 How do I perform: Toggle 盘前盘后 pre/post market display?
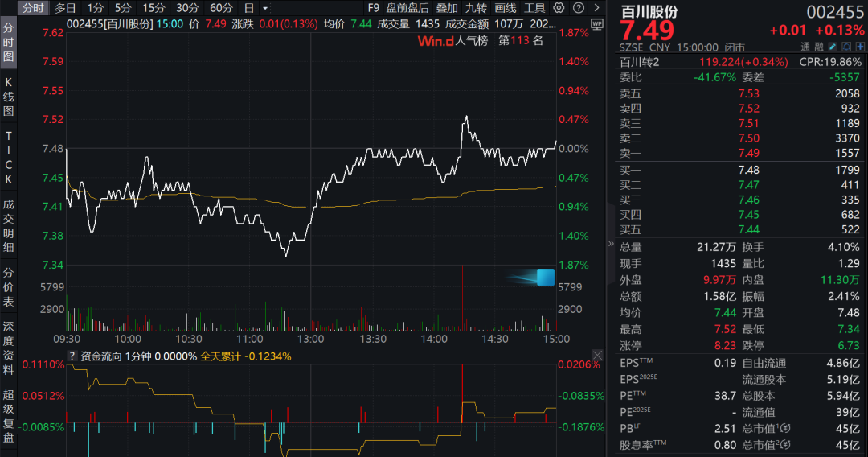click(x=407, y=8)
